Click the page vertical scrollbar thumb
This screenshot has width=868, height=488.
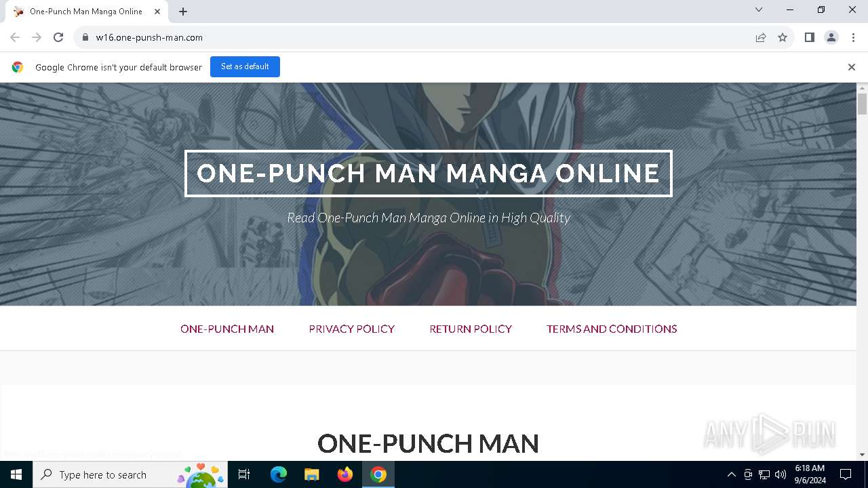[x=862, y=104]
